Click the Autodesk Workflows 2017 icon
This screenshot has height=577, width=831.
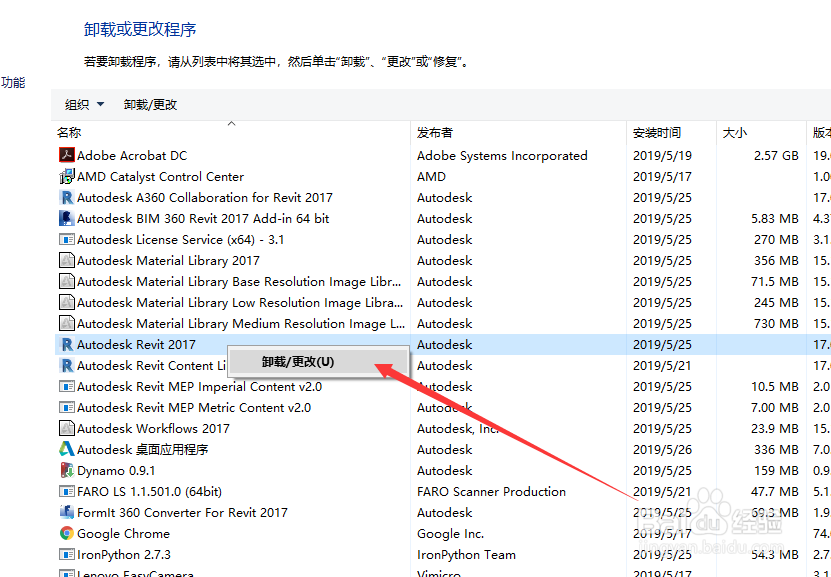[x=66, y=429]
